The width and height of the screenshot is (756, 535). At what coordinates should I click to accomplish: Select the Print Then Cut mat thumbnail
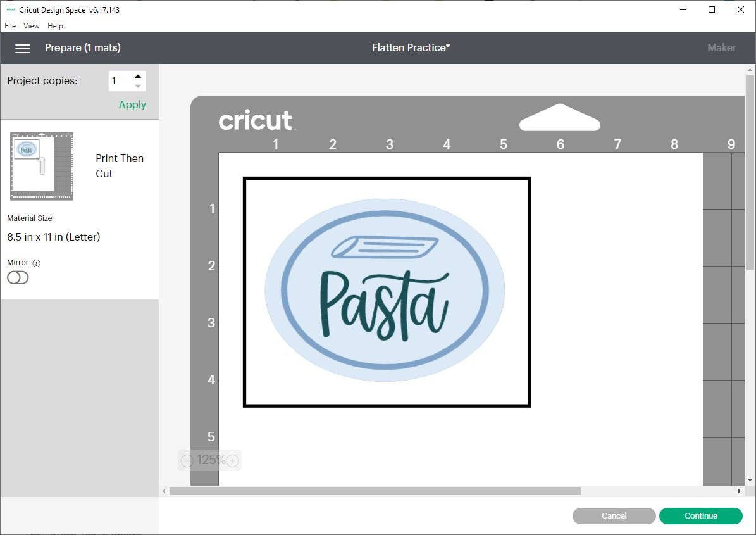(41, 166)
